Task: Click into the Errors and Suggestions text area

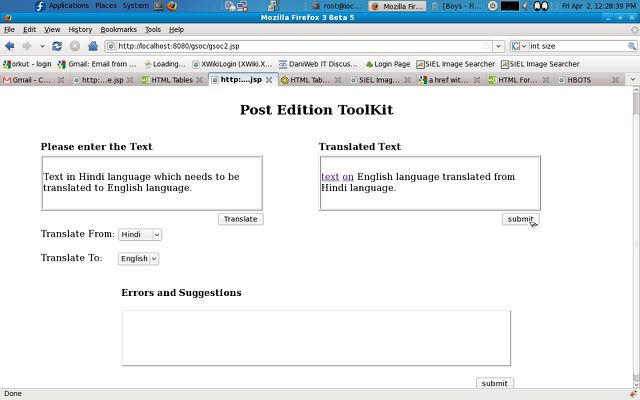Action: pyautogui.click(x=316, y=338)
